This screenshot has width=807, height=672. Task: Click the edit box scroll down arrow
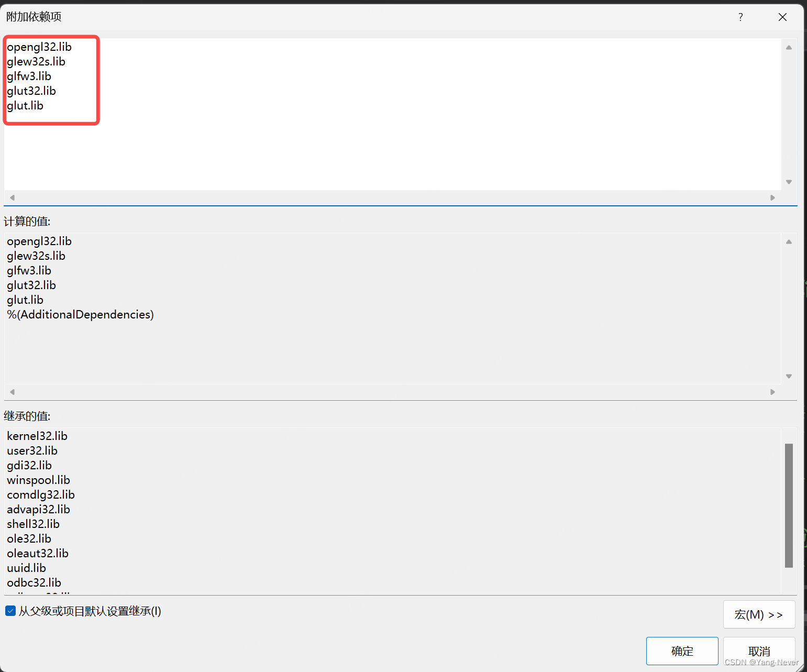pyautogui.click(x=789, y=182)
